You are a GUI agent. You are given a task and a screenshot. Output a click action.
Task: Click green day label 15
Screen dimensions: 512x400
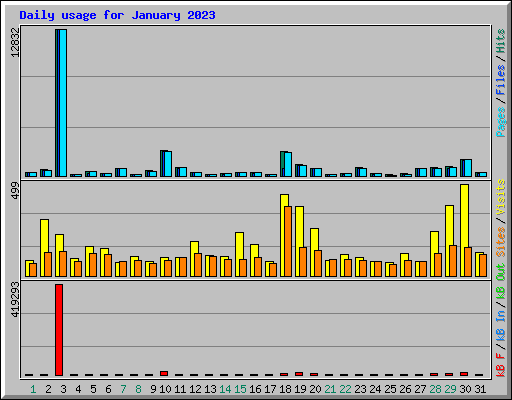(x=240, y=389)
